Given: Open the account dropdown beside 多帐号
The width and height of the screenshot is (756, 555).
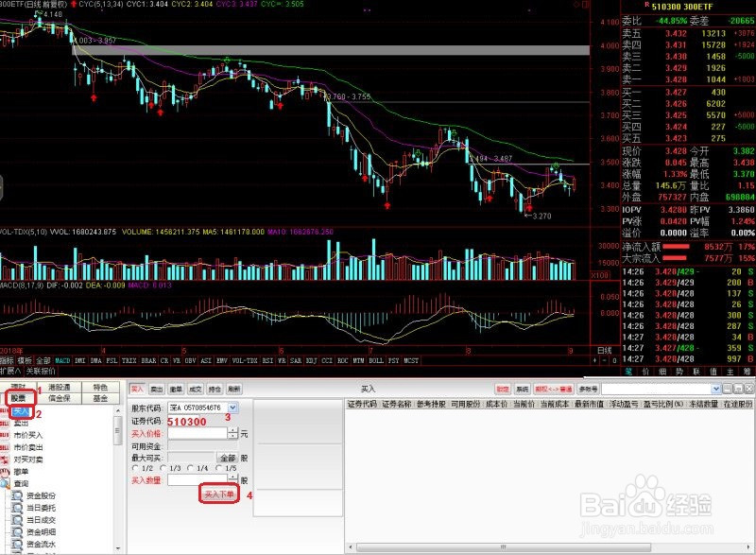Looking at the screenshot, I should pyautogui.click(x=716, y=389).
